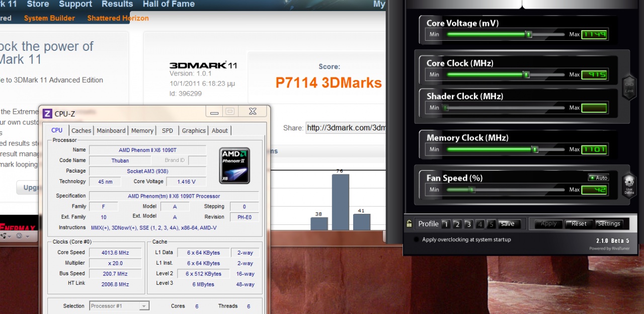The width and height of the screenshot is (644, 314).
Task: Open the Graphics tab in CPU-Z
Action: pos(194,131)
